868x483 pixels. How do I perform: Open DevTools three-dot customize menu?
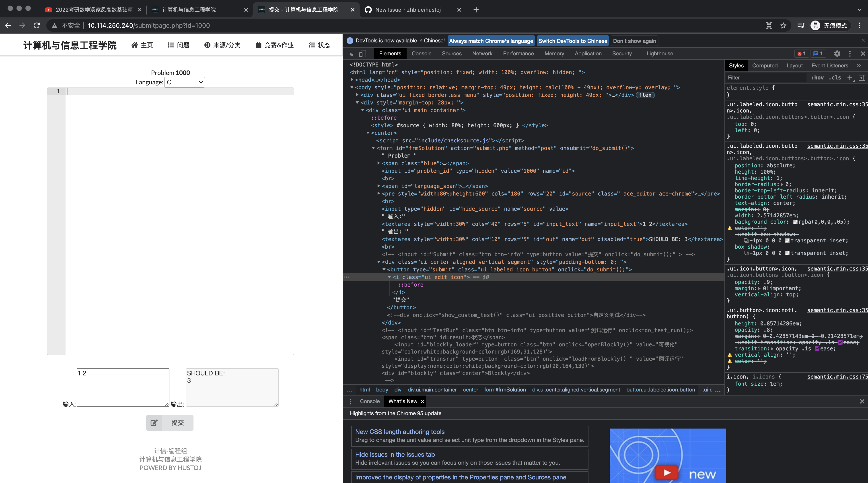(x=850, y=54)
